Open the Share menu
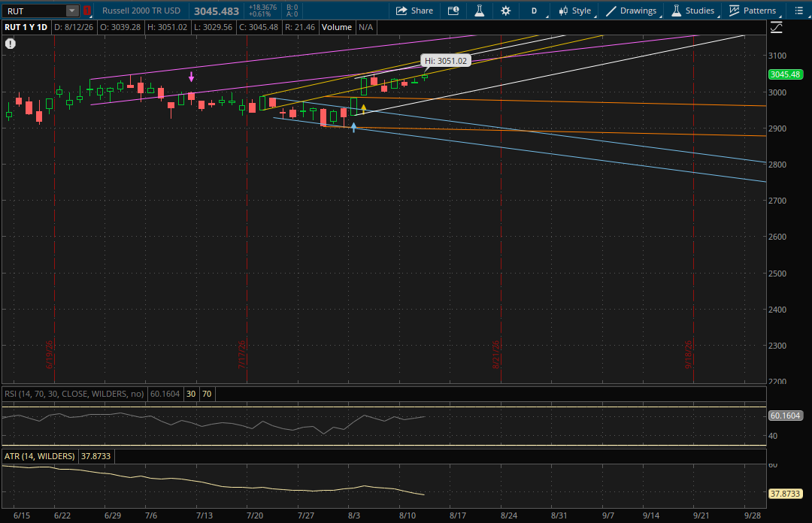Image resolution: width=812 pixels, height=523 pixels. 414,11
